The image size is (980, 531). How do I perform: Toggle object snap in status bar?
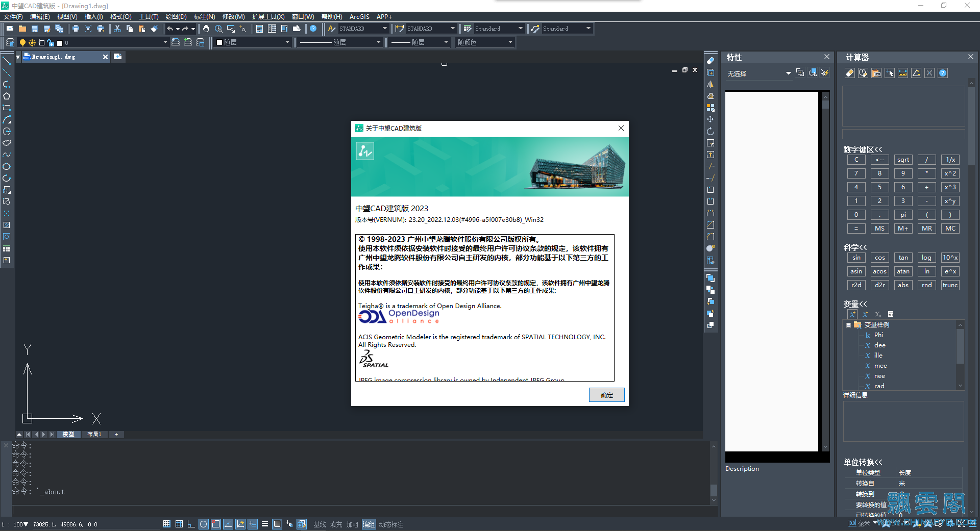click(216, 524)
